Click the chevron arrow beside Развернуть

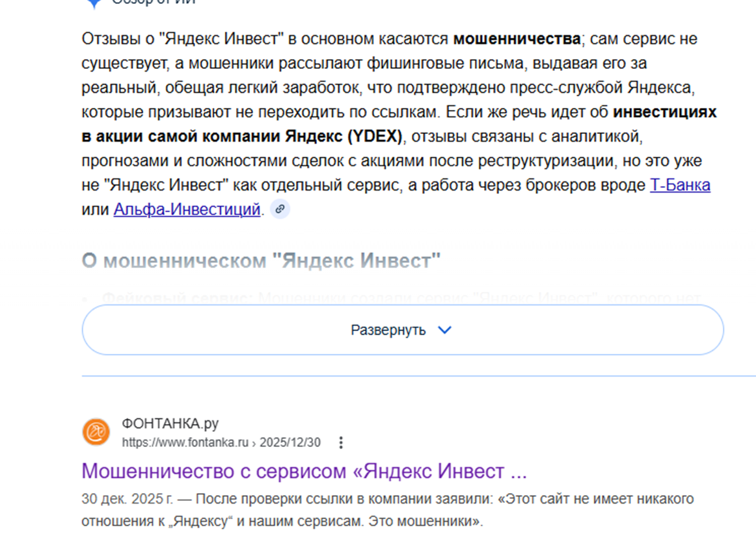pyautogui.click(x=445, y=330)
